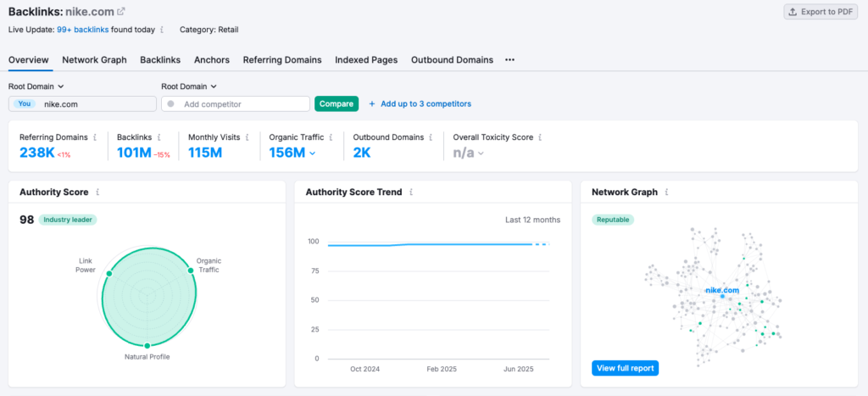Click the <1% referring domains change indicator
Screen dimensions: 868x396
tap(64, 155)
